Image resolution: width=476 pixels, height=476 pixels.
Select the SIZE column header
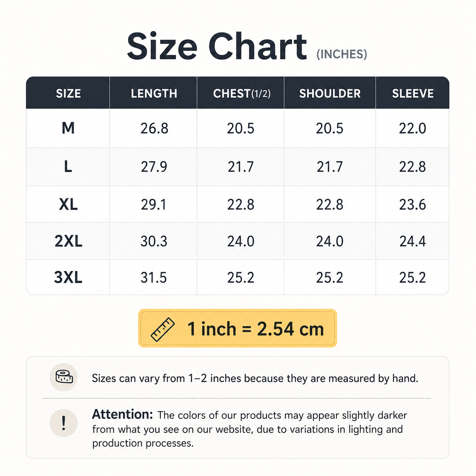[x=68, y=93]
